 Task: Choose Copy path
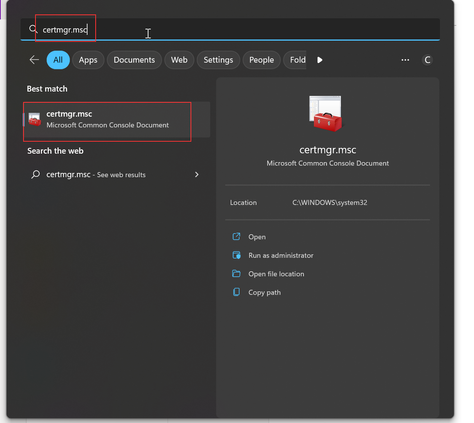[x=264, y=293]
